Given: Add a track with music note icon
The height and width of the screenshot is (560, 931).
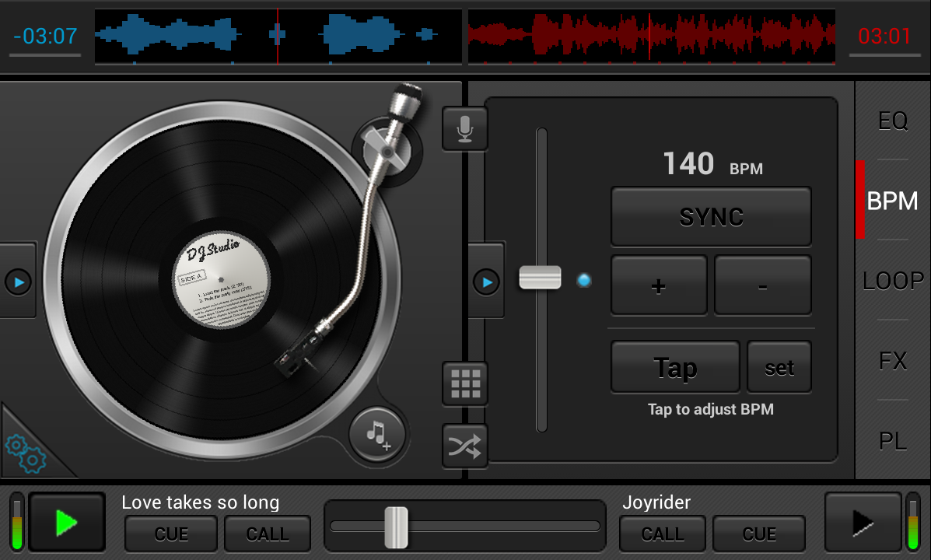Looking at the screenshot, I should pos(378,435).
